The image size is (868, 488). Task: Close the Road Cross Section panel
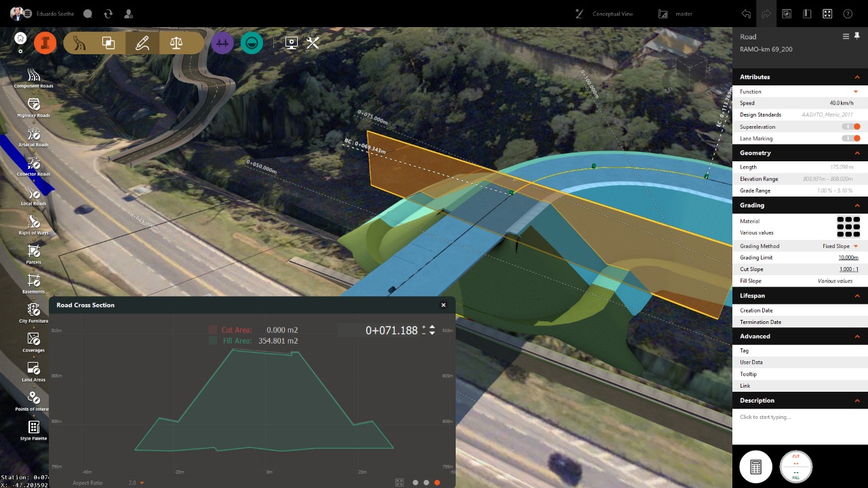tap(443, 305)
